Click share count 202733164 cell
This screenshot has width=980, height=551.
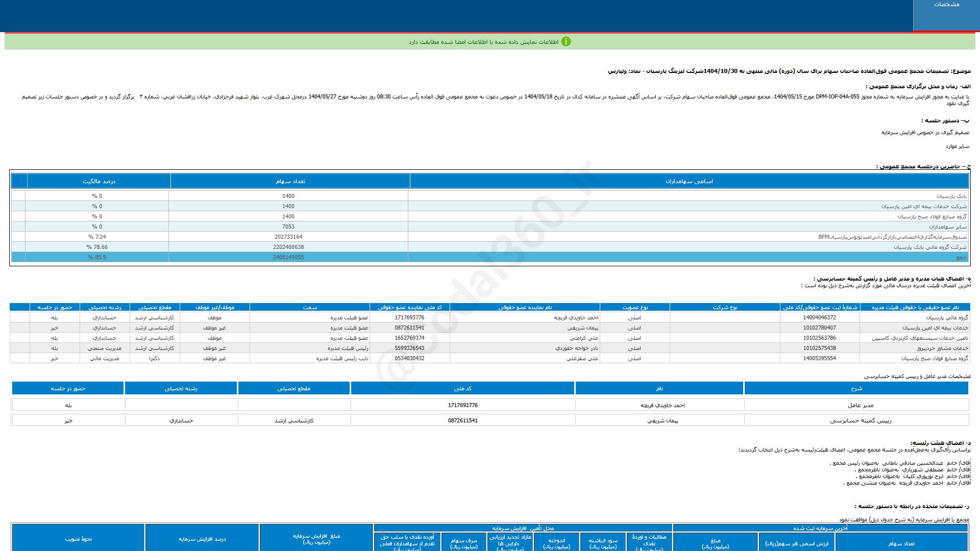click(x=288, y=237)
